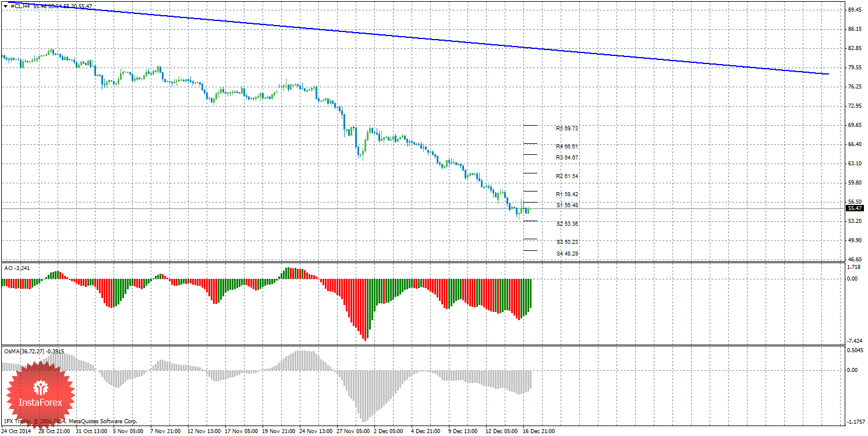868x436 pixels.
Task: Select the R3 64.67 pivot label
Action: point(566,157)
